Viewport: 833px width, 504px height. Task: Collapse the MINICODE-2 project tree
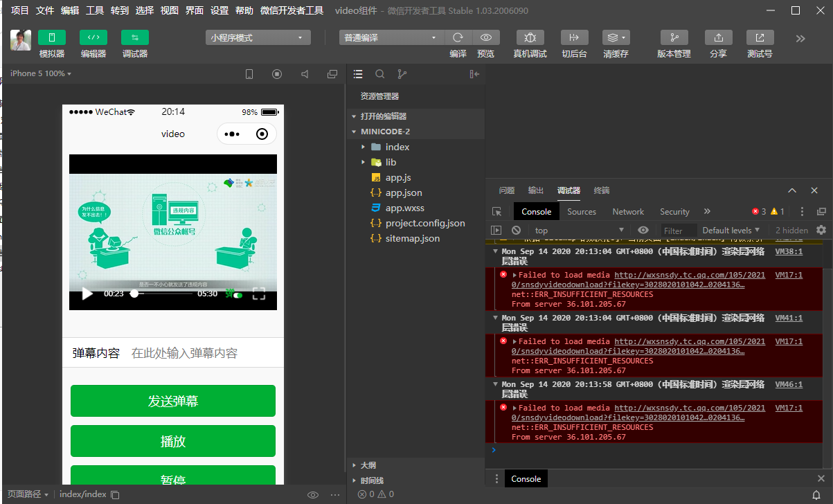(415, 132)
